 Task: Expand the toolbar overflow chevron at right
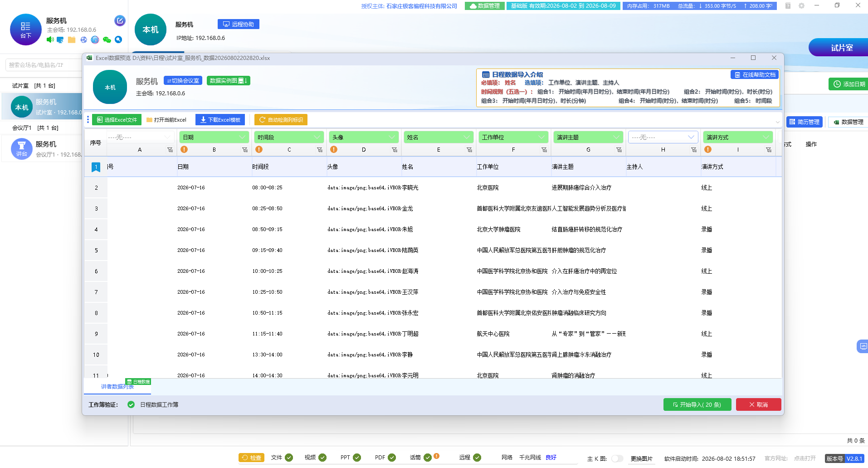click(x=777, y=122)
